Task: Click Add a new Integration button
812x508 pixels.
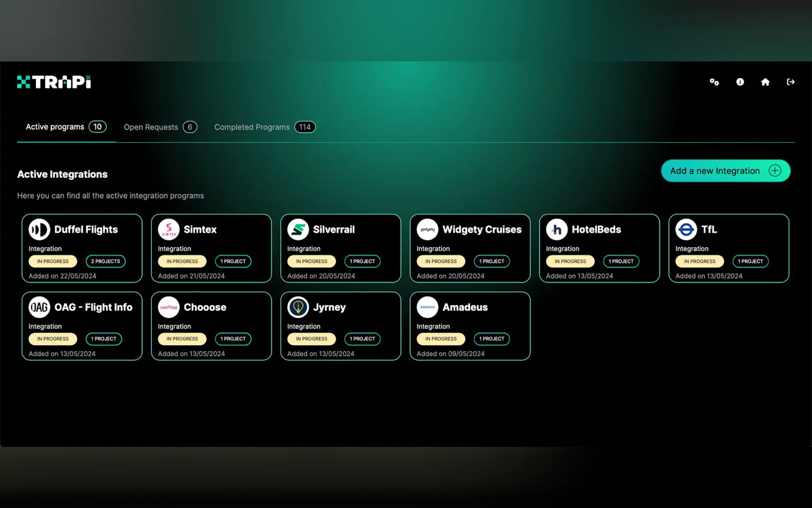Action: point(725,171)
